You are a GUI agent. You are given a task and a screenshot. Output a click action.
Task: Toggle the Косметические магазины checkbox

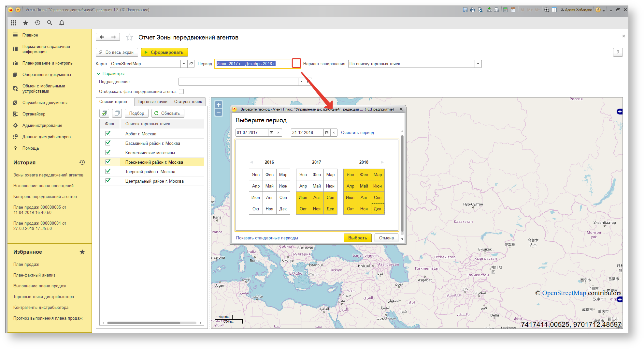coord(108,152)
